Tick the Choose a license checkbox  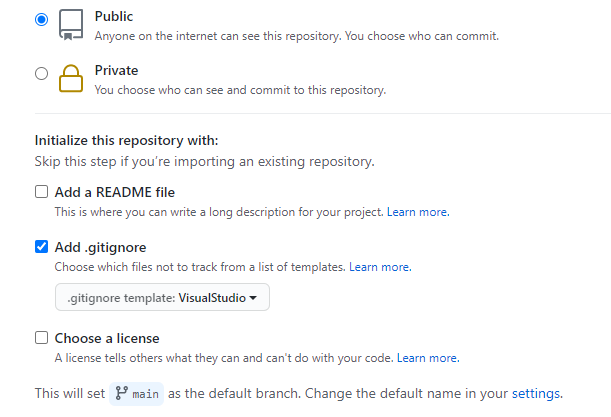pyautogui.click(x=41, y=338)
